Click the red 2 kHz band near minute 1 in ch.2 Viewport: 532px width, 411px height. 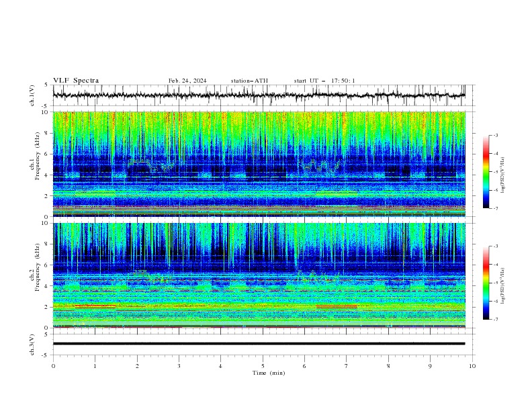pyautogui.click(x=95, y=306)
